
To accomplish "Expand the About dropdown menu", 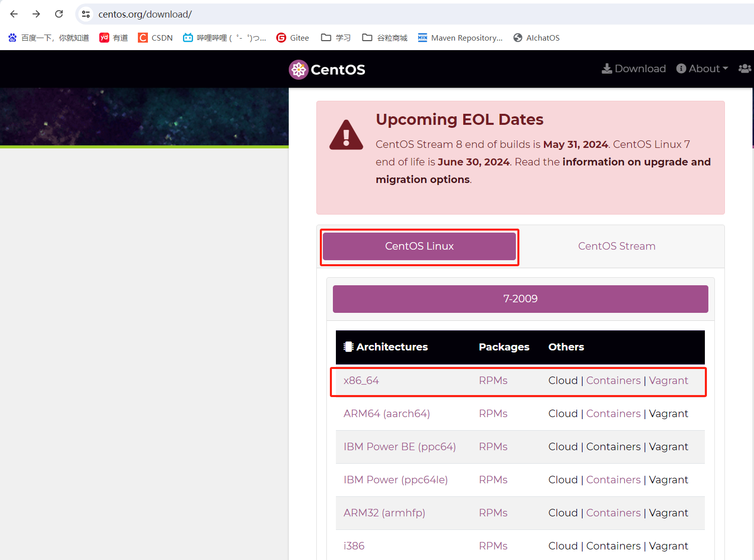I will (702, 69).
